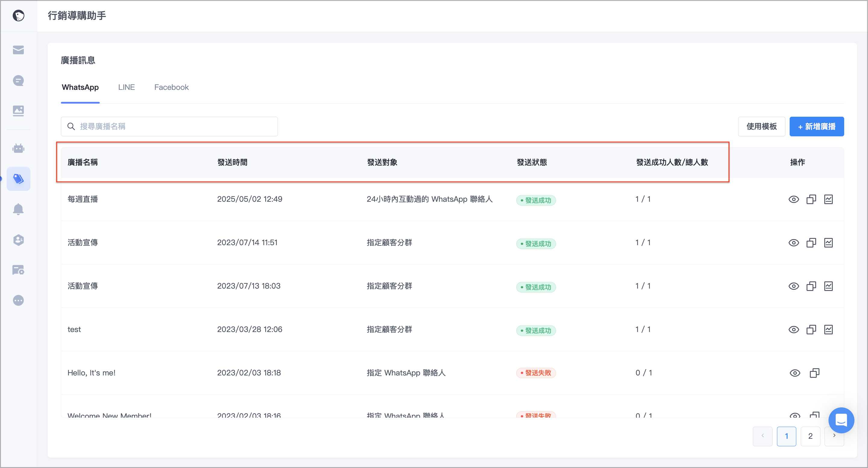The height and width of the screenshot is (468, 868).
Task: Click the 發送狀態 column header
Action: pos(532,162)
